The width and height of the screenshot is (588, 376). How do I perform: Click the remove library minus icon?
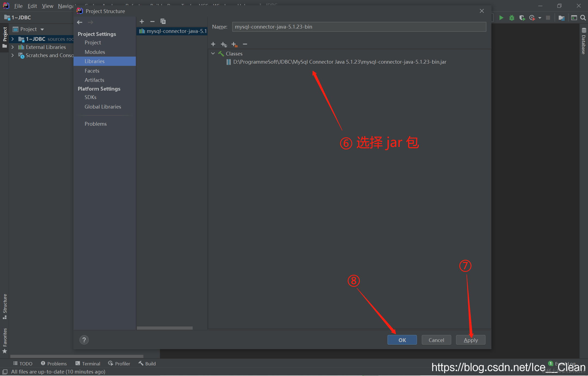coord(152,21)
